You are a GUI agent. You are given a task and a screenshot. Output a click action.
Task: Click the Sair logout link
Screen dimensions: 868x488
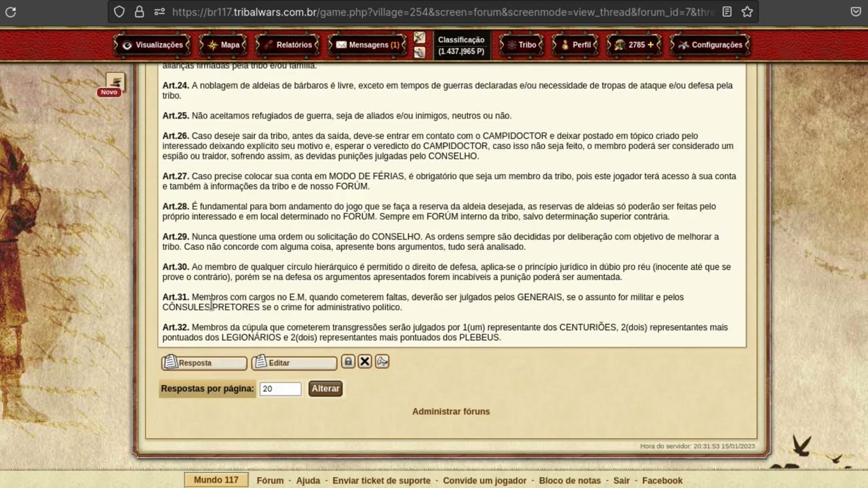622,481
